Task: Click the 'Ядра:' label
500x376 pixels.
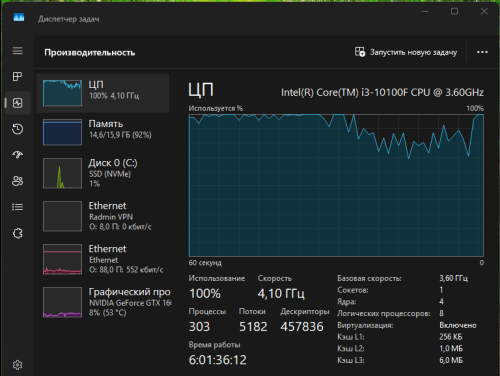Action: [x=347, y=302]
